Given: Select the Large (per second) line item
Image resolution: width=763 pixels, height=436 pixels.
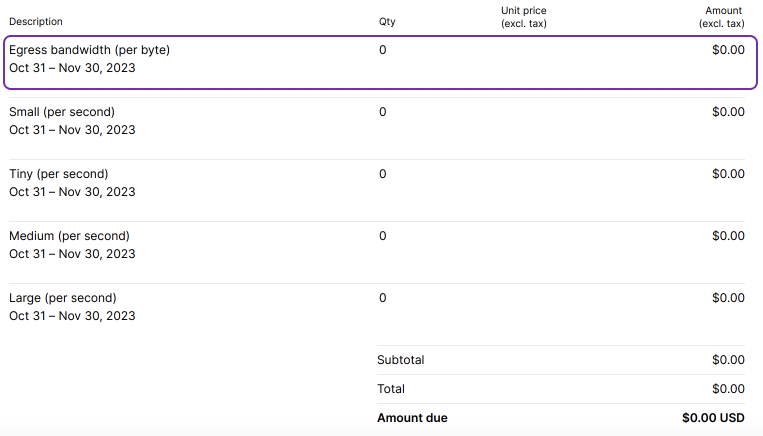Looking at the screenshot, I should click(x=62, y=298).
